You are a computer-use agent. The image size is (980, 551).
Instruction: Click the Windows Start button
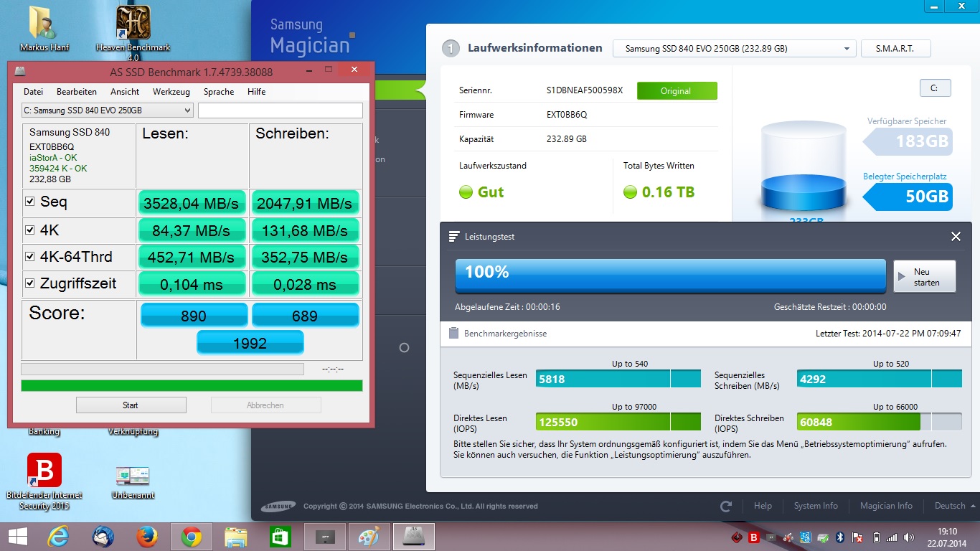(17, 536)
